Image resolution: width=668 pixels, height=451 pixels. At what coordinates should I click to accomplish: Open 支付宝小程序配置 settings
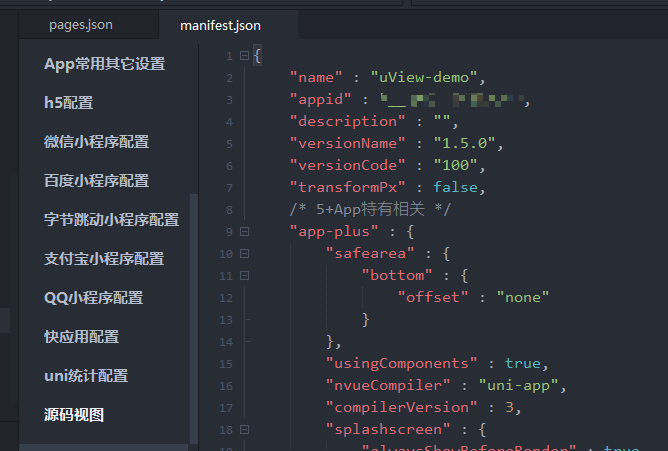coord(104,259)
